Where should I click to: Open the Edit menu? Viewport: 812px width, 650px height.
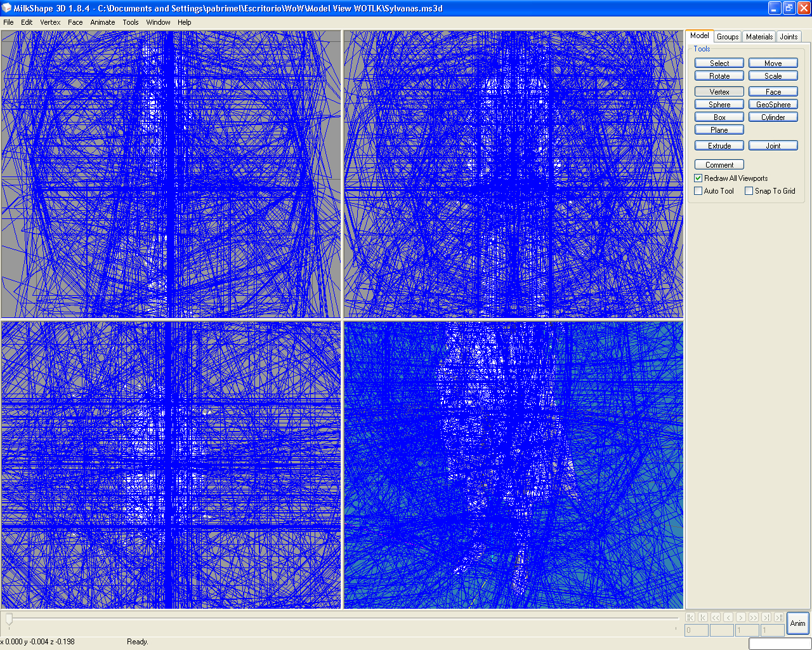pyautogui.click(x=27, y=22)
